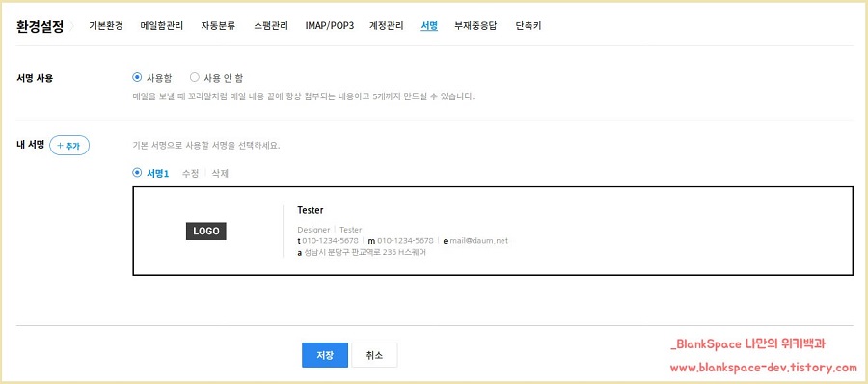Click the Tester name in signature preview

pos(310,210)
